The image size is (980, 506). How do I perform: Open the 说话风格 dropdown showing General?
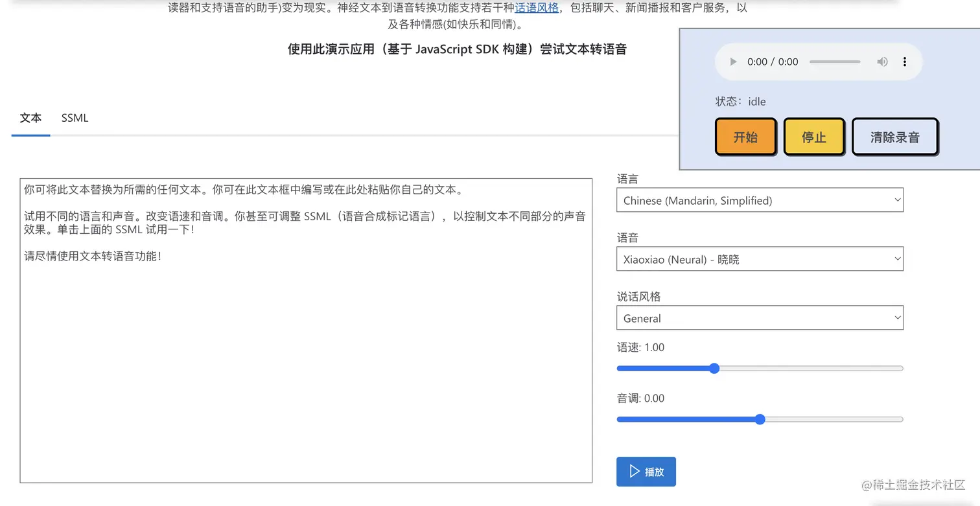click(760, 318)
